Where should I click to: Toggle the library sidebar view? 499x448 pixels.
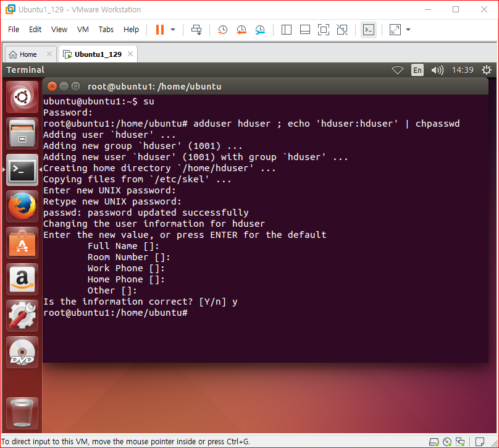pos(287,30)
